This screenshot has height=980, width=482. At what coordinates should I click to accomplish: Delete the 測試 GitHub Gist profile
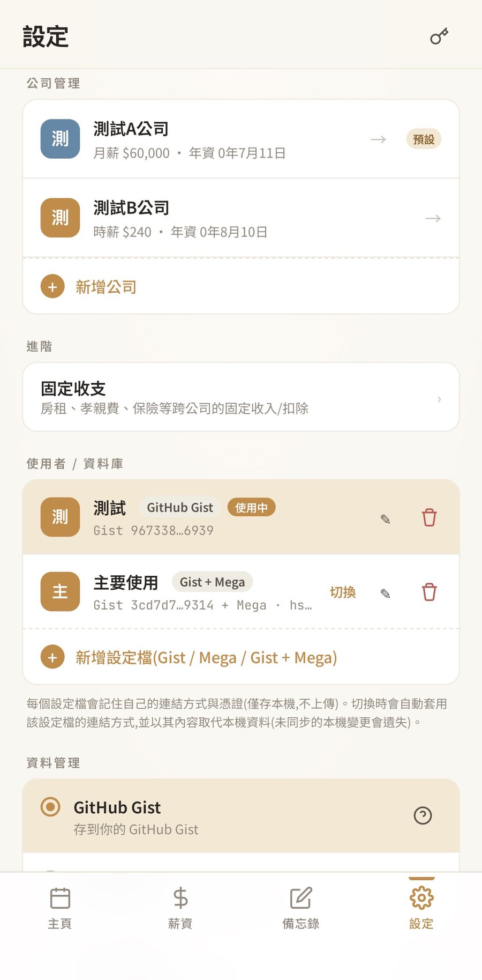(429, 517)
